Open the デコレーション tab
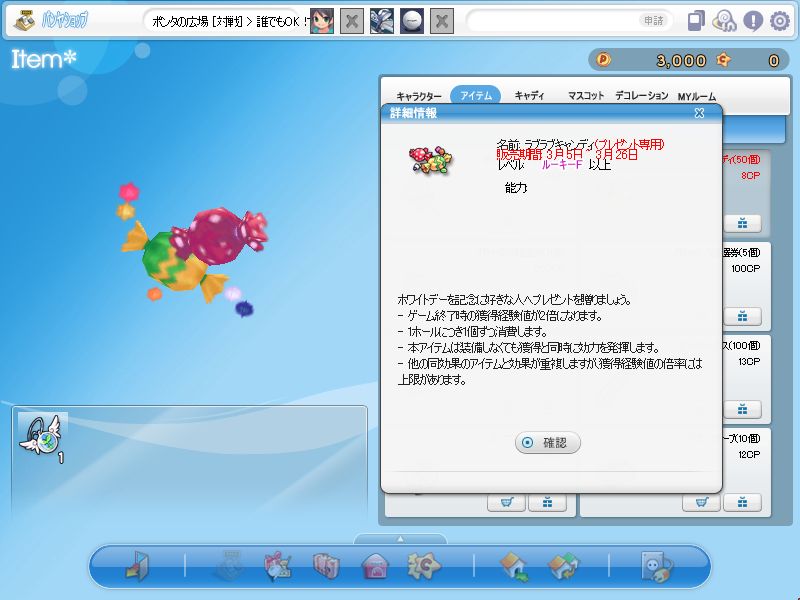Screen dimensions: 800x600 point(642,95)
